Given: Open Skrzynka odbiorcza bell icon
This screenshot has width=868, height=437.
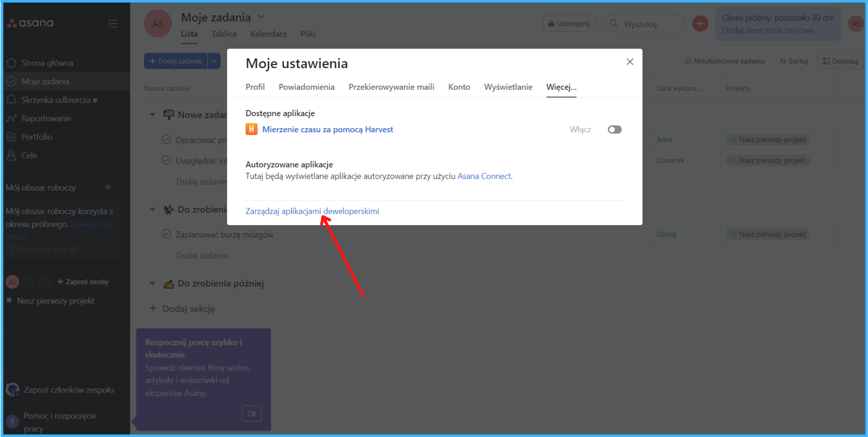Looking at the screenshot, I should tap(11, 100).
